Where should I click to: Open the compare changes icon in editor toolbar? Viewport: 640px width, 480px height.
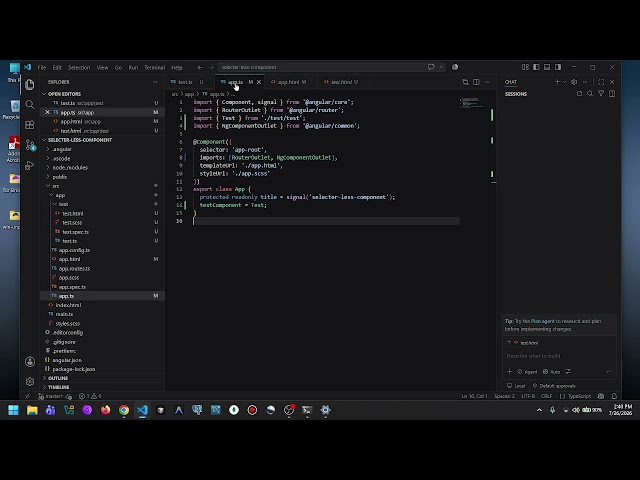pyautogui.click(x=465, y=82)
